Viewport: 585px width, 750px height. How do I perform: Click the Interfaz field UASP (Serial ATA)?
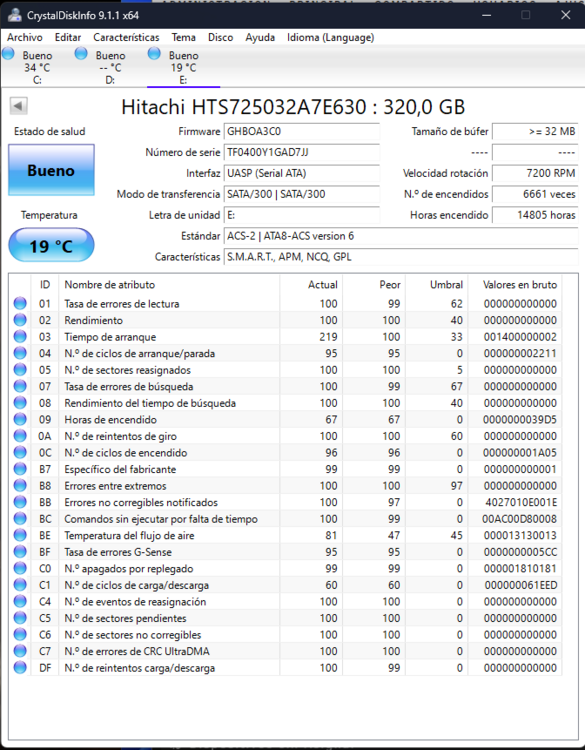click(x=301, y=173)
